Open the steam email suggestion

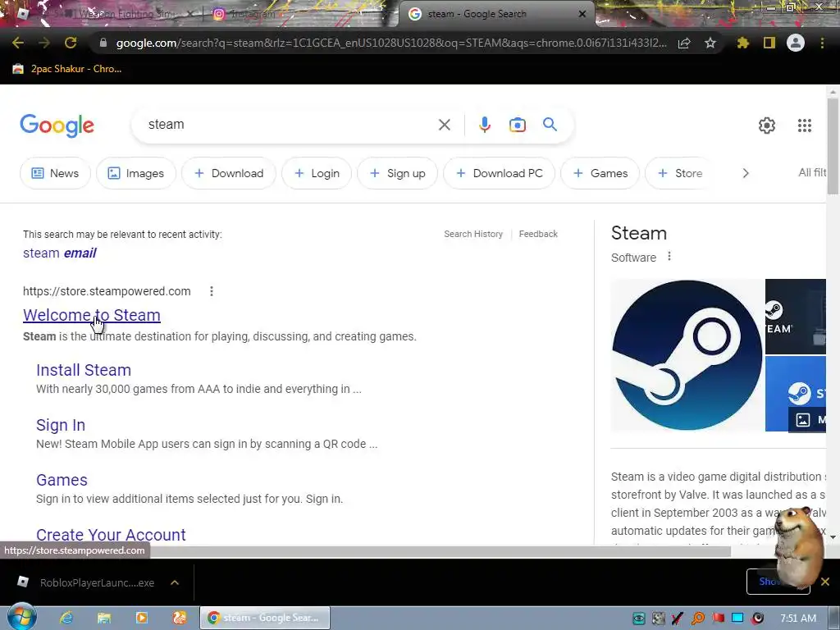pyautogui.click(x=59, y=253)
